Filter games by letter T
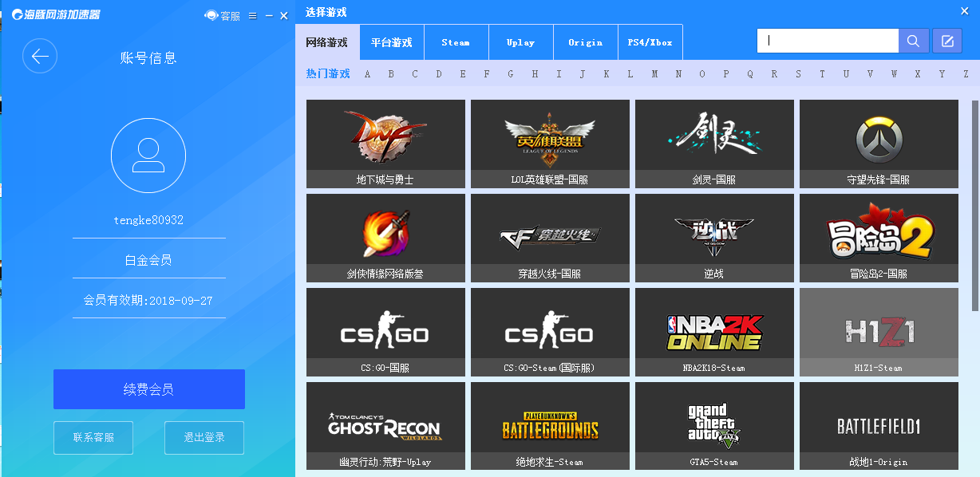The width and height of the screenshot is (980, 477). coord(822,74)
